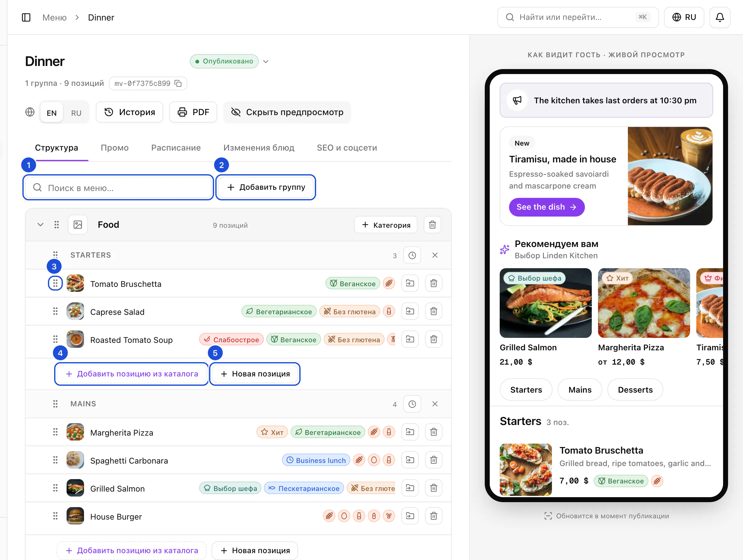The width and height of the screenshot is (743, 560).
Task: Open the Промо tab
Action: click(114, 148)
